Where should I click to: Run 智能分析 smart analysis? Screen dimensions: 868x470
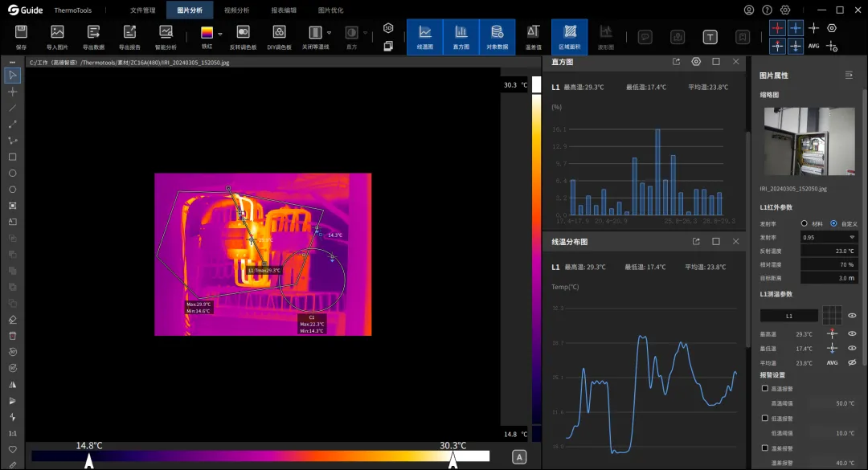(166, 32)
